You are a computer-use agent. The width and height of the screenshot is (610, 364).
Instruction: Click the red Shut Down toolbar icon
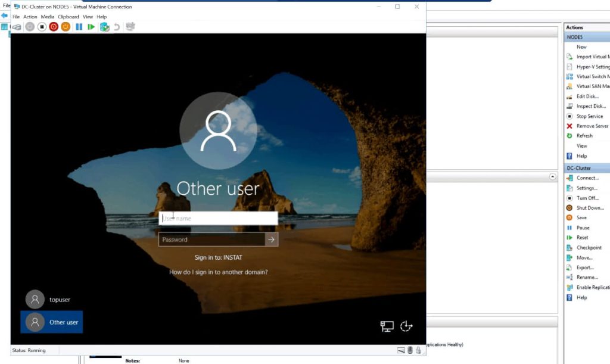[x=54, y=27]
